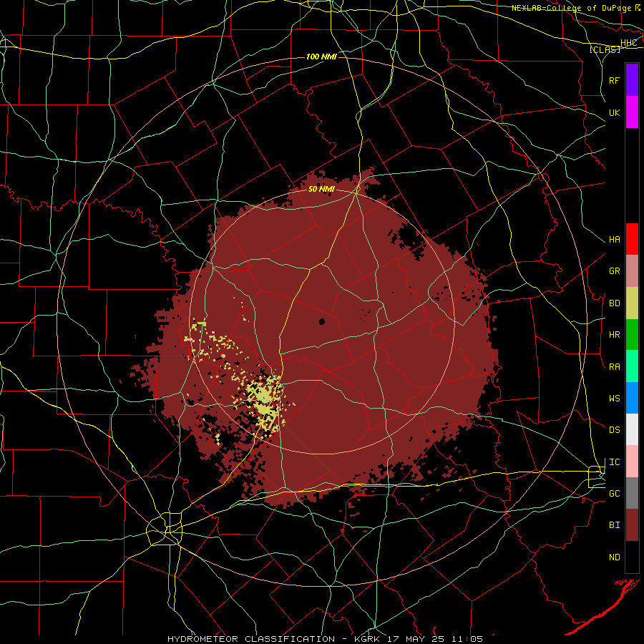Select the GR pink legend swatch
644x644 pixels.
pos(632,271)
